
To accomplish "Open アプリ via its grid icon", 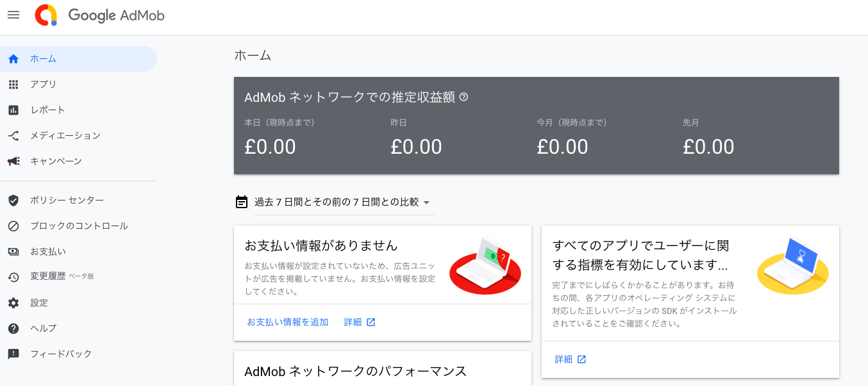I will click(13, 85).
